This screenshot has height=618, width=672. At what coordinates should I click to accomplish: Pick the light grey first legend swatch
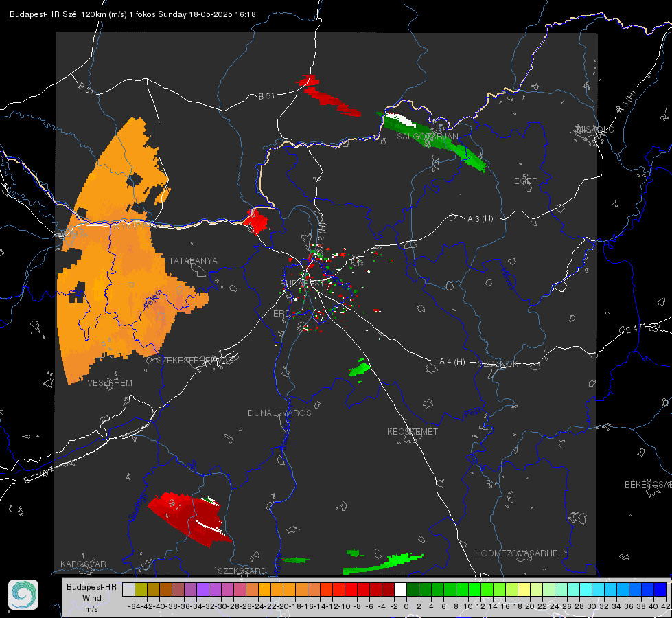[x=128, y=590]
